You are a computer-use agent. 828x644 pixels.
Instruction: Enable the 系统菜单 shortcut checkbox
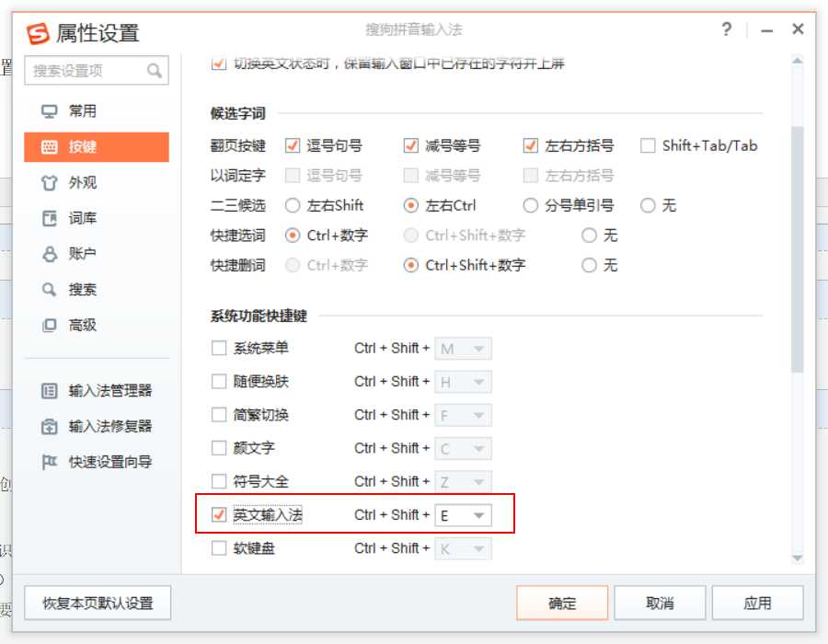point(219,349)
